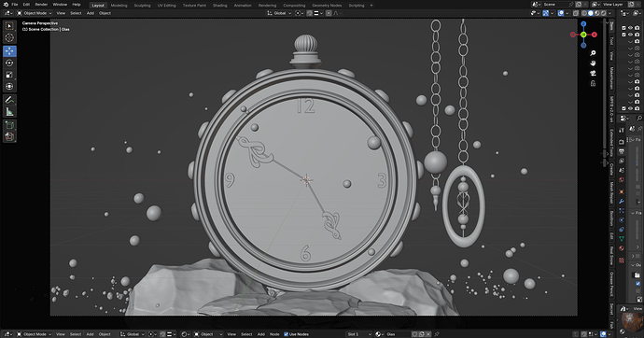Select the Scale tool
Image resolution: width=644 pixels, height=338 pixels.
(9, 75)
